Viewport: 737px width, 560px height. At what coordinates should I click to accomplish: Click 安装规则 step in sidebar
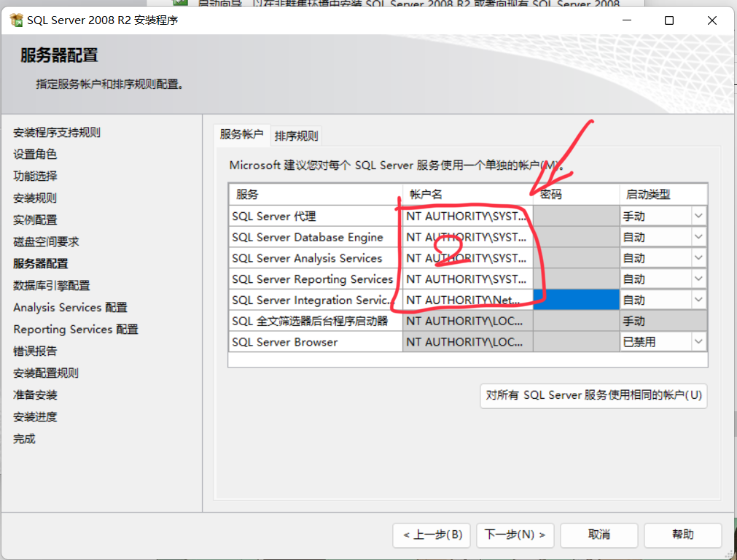pyautogui.click(x=35, y=198)
